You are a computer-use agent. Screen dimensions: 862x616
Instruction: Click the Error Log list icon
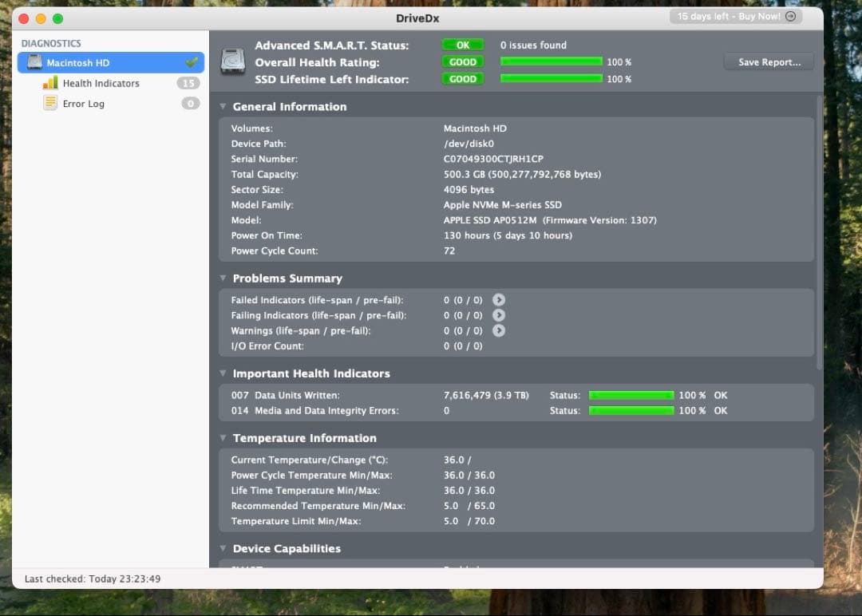tap(50, 103)
